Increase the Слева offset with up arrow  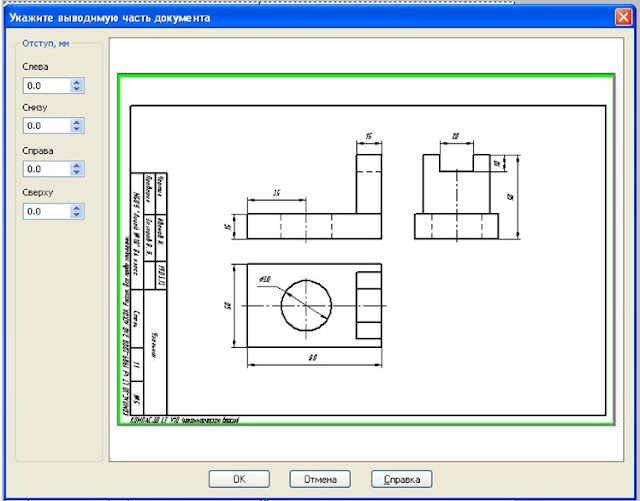click(x=77, y=82)
